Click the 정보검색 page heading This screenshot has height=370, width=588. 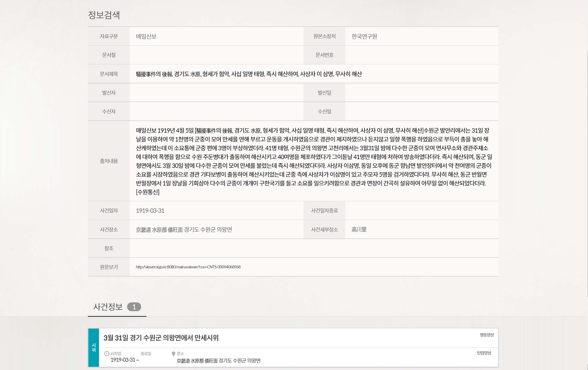[104, 15]
